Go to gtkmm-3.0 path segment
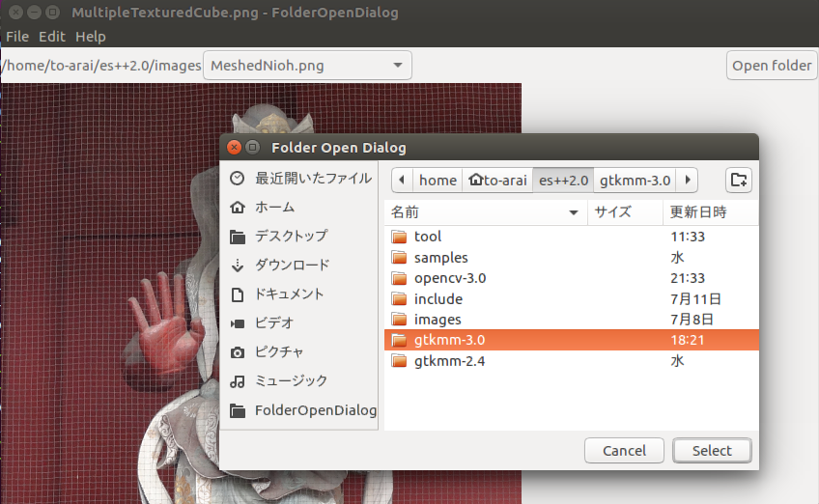The height and width of the screenshot is (504, 819). (x=635, y=181)
